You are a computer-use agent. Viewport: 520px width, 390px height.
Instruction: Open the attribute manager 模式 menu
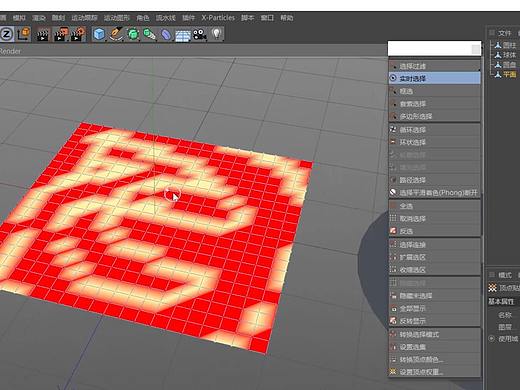coord(505,275)
